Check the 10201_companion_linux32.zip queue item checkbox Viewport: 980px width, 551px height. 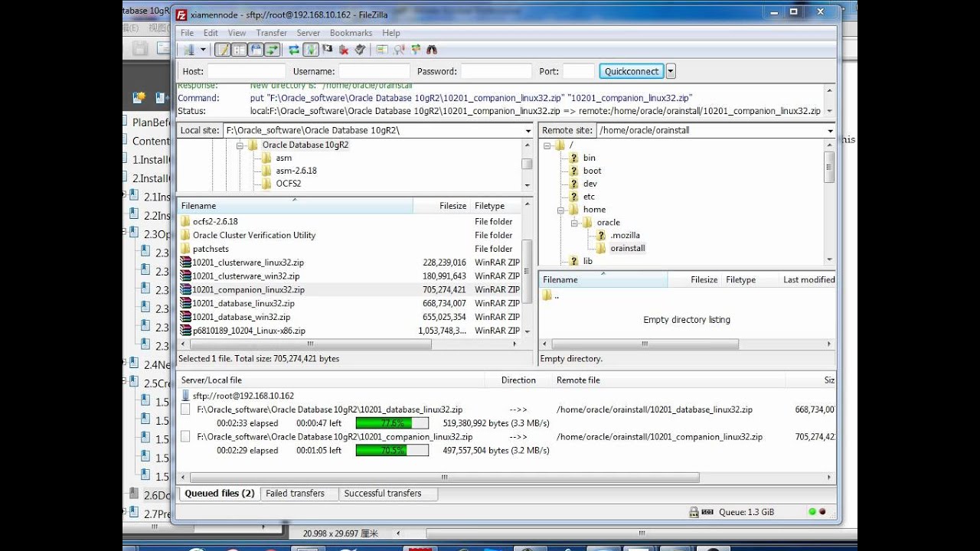(185, 437)
